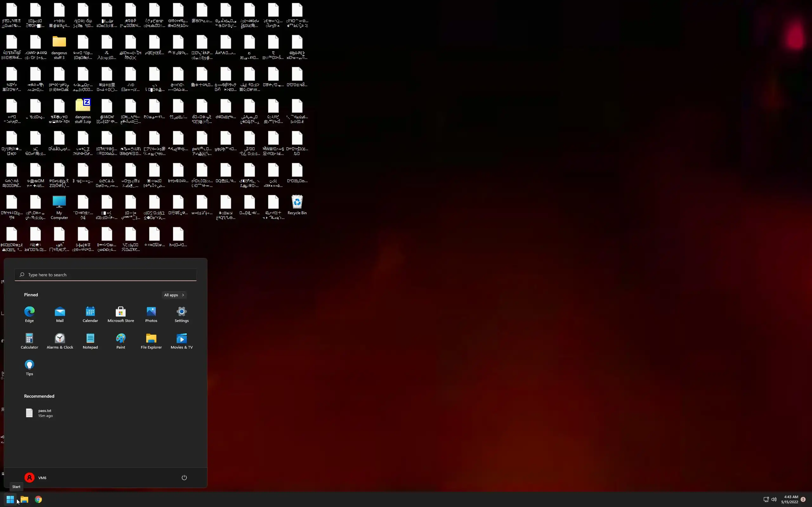Click the Type here to search field
This screenshot has height=507, width=812.
click(x=106, y=275)
